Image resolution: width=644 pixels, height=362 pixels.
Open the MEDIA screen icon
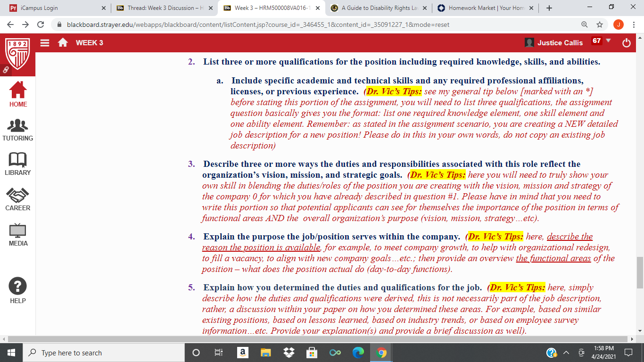[18, 235]
